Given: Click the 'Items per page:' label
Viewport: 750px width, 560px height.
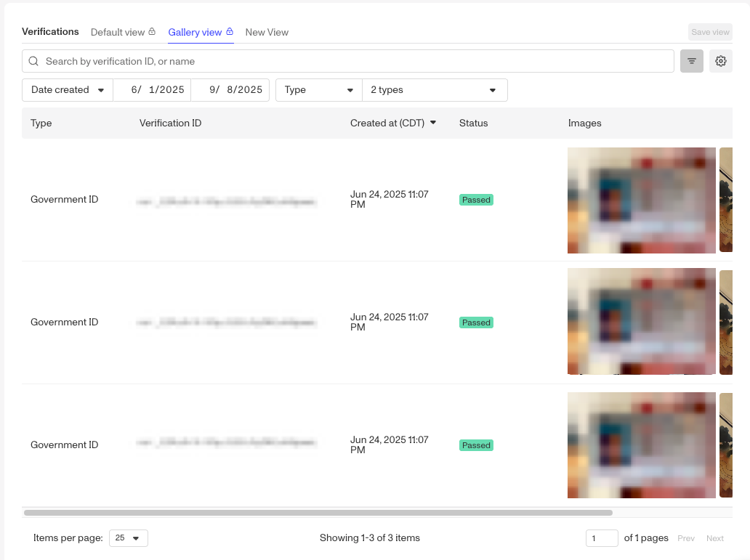Looking at the screenshot, I should tap(68, 538).
